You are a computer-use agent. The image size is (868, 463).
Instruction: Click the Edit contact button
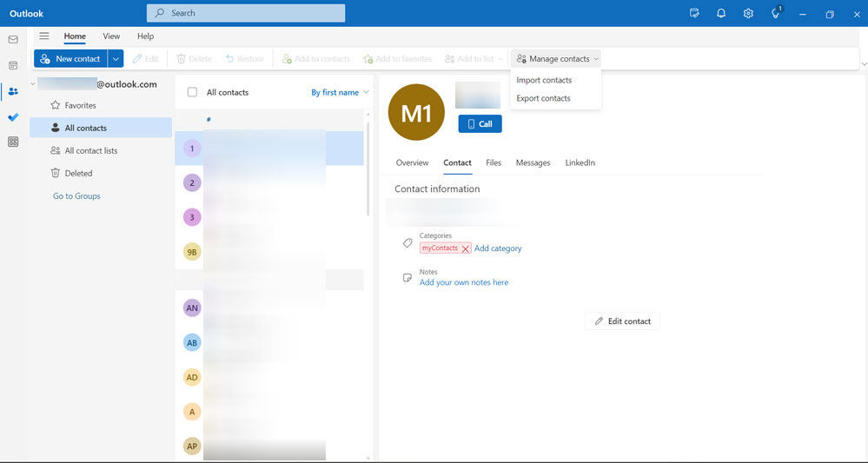point(622,321)
